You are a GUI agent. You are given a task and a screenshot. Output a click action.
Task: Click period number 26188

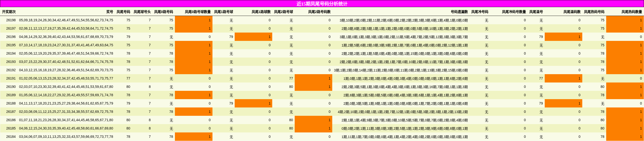(x=11, y=103)
